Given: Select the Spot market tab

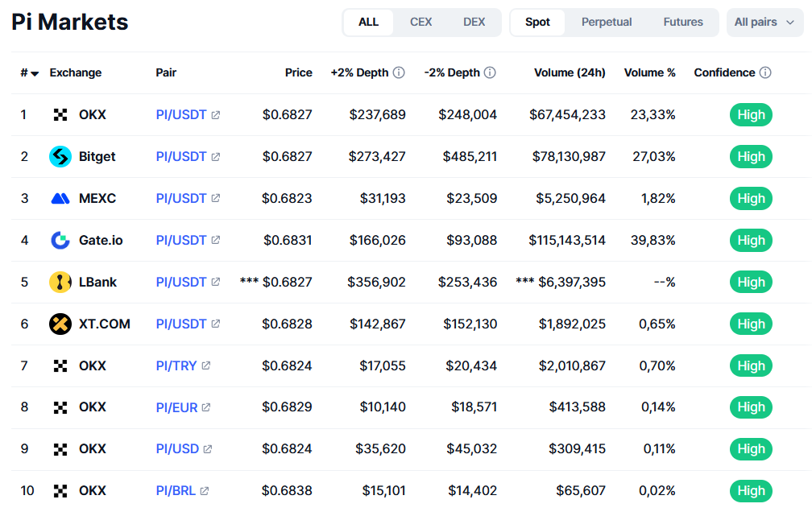Looking at the screenshot, I should (x=537, y=23).
